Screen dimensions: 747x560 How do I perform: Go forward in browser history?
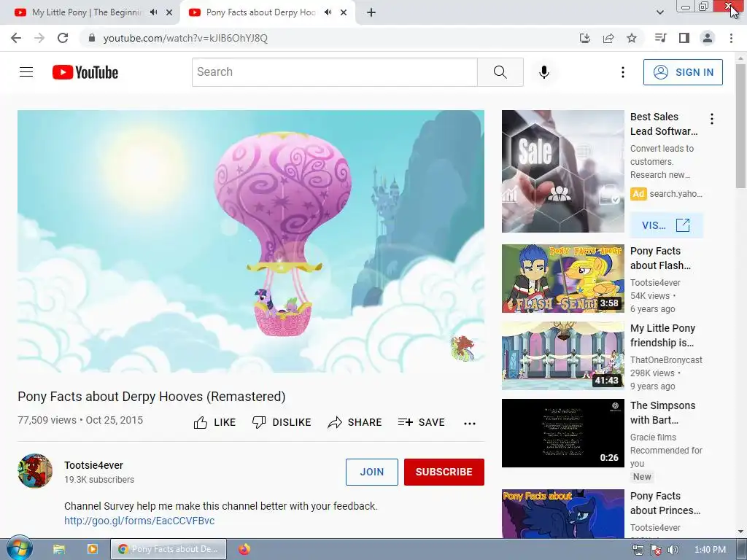[x=39, y=38]
